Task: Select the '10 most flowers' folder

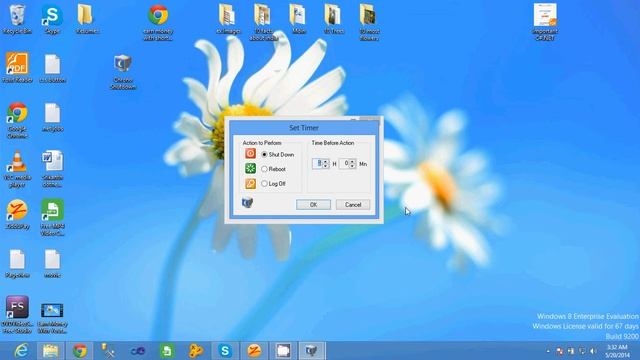Action: tap(369, 23)
